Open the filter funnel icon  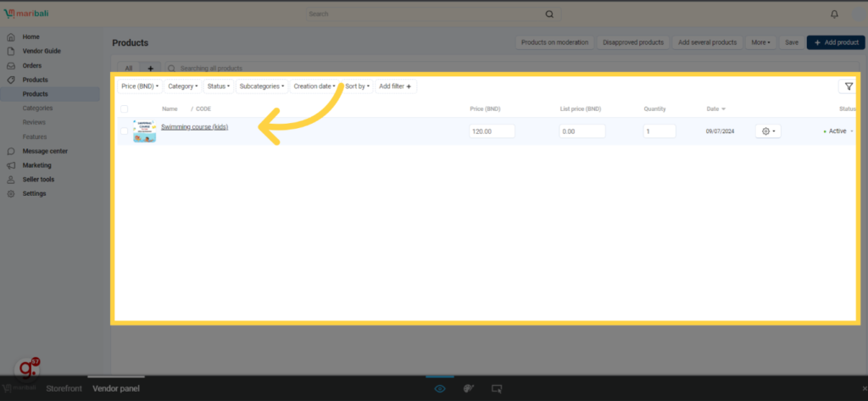[x=848, y=86]
